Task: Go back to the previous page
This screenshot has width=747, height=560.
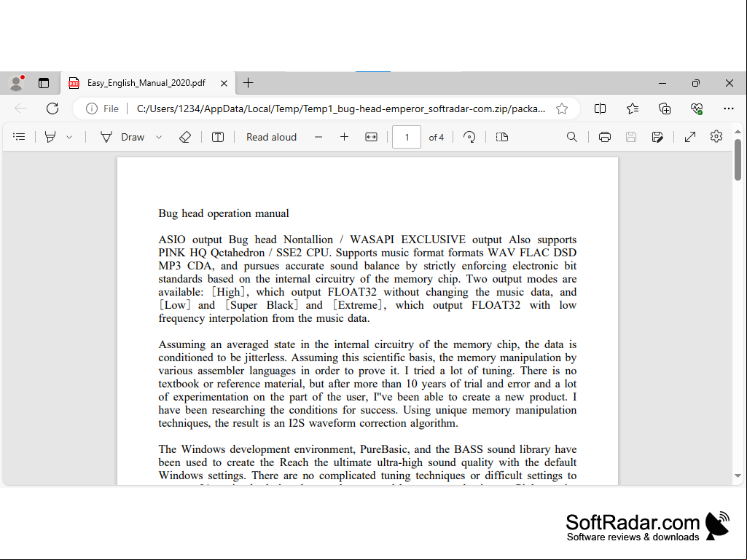Action: (20, 109)
